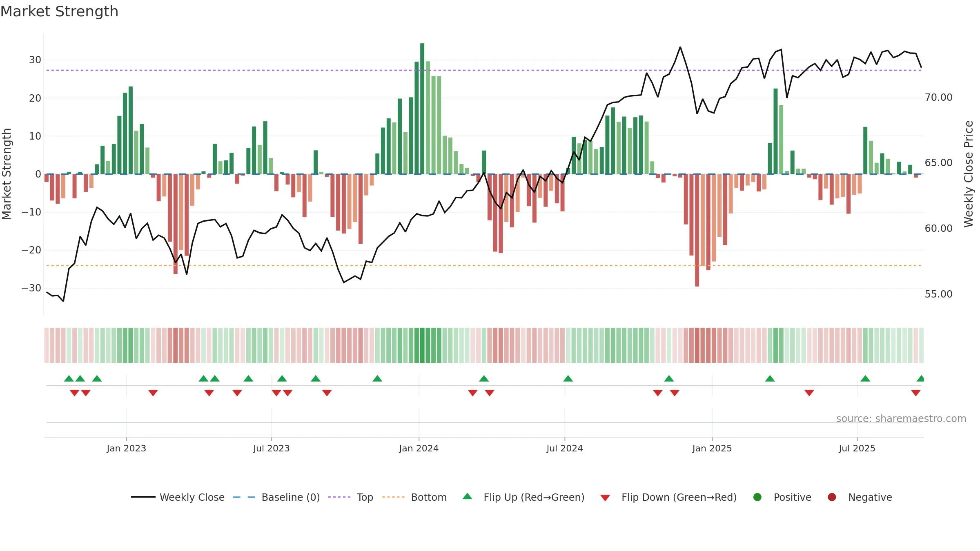Click the purple dotted Top line sample in legend
Image resolution: width=980 pixels, height=551 pixels.
click(x=339, y=497)
